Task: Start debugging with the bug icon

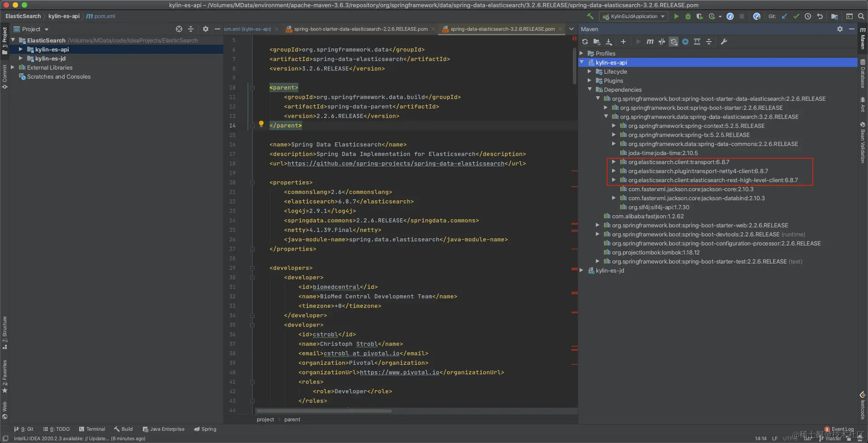Action: [688, 16]
